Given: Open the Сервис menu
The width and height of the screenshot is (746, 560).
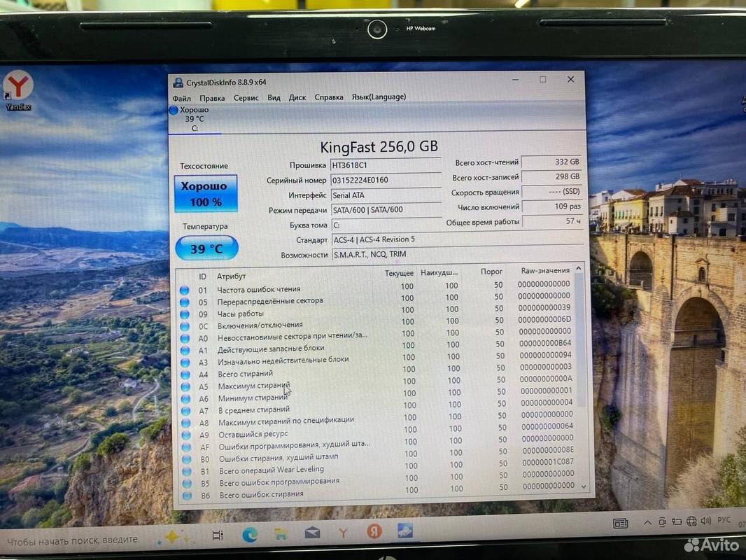Looking at the screenshot, I should 246,98.
